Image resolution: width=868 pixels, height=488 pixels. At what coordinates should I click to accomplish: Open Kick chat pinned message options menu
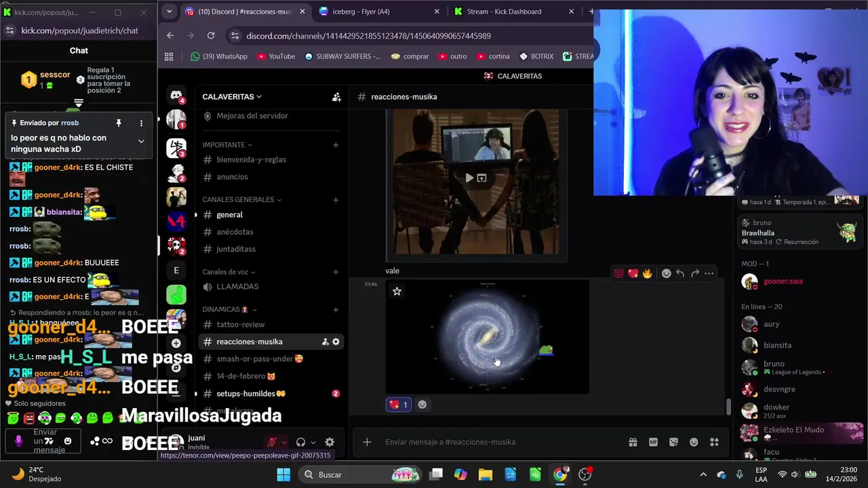pyautogui.click(x=141, y=123)
